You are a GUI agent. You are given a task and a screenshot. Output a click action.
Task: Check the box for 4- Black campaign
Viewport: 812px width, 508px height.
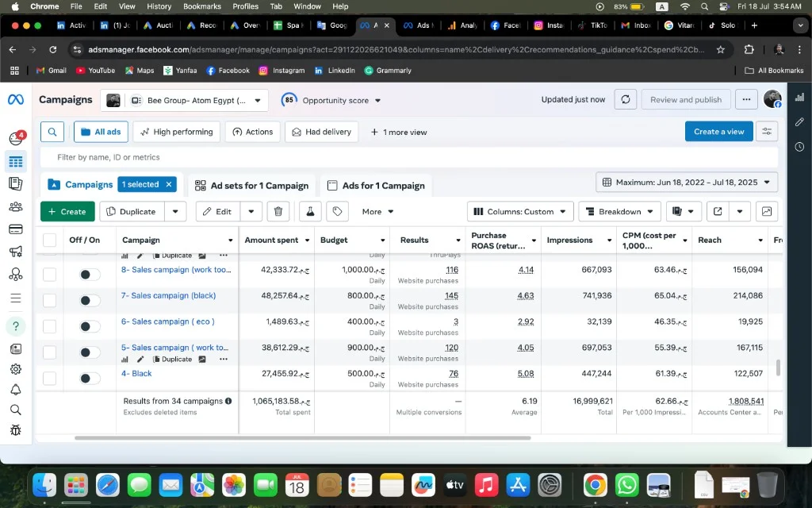[x=50, y=379]
